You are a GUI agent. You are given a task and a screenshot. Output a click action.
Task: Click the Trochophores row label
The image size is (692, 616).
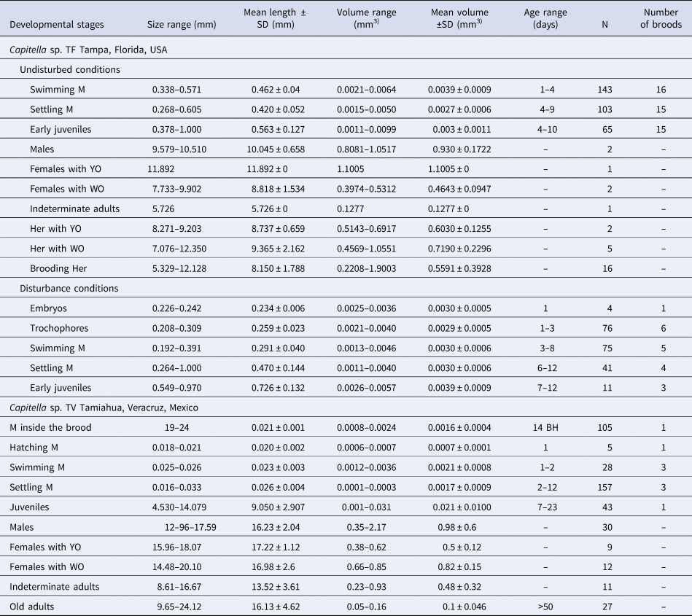(x=58, y=327)
